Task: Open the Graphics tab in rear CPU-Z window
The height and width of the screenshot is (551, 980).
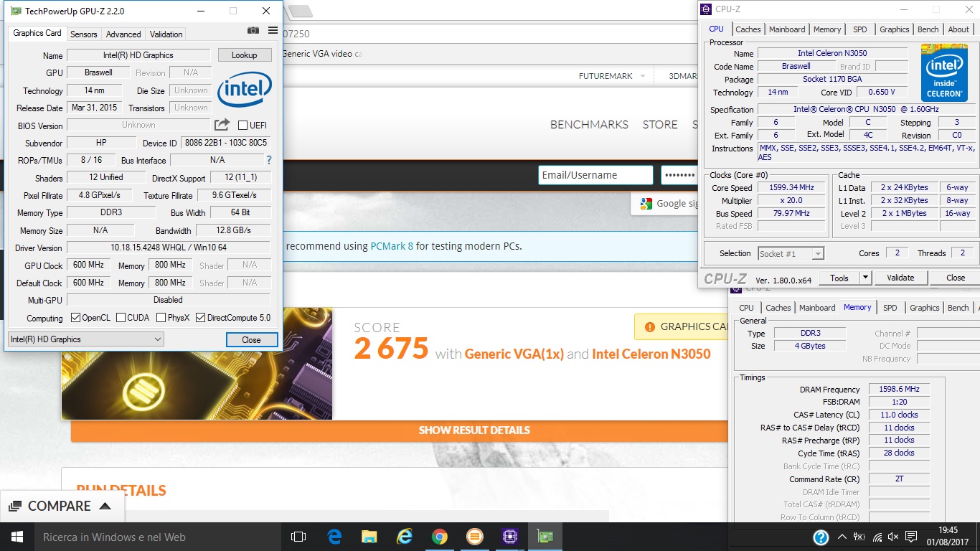Action: click(924, 308)
